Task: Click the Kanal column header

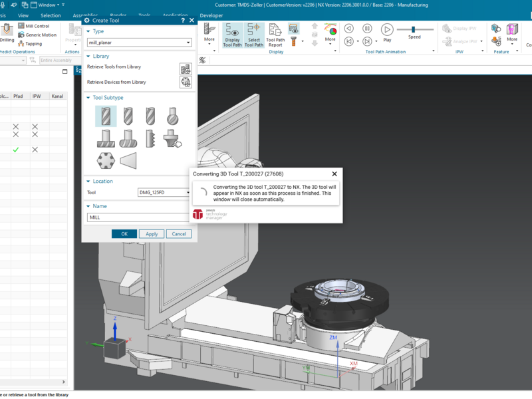Action: click(x=58, y=96)
